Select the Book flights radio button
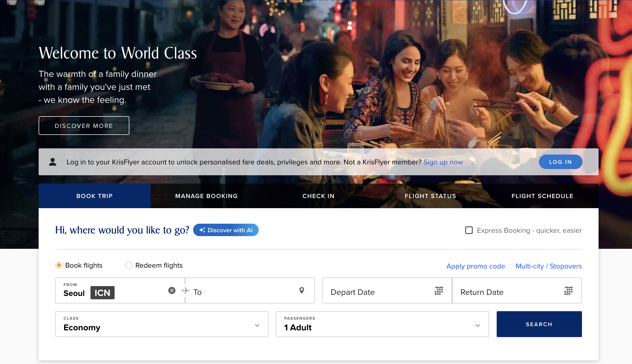This screenshot has height=364, width=632. (x=59, y=265)
